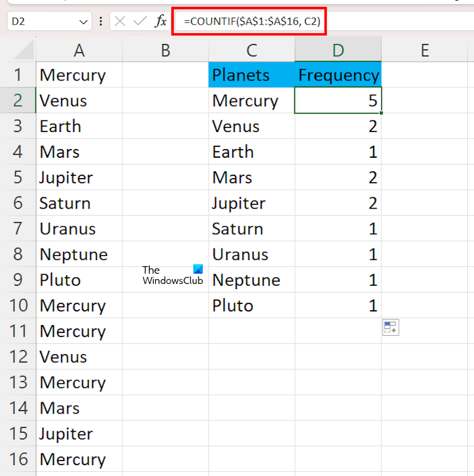Select column C header
Screen dimensions: 474x476
tap(252, 49)
